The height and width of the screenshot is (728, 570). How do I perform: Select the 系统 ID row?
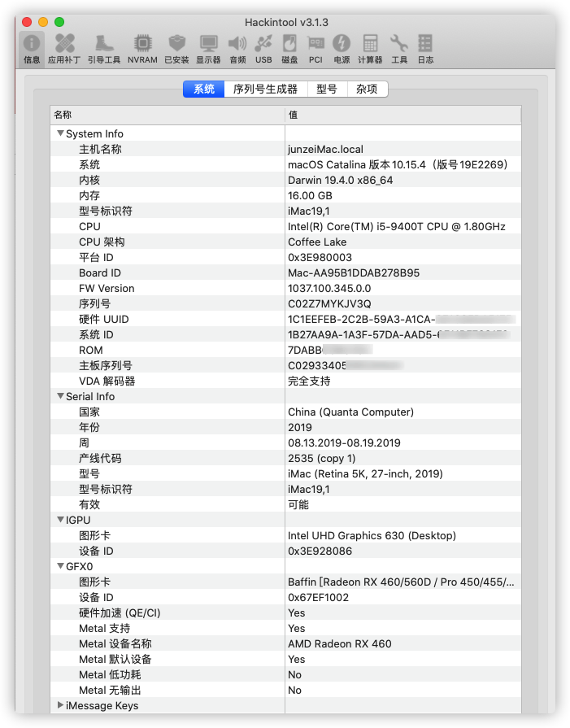click(x=285, y=334)
